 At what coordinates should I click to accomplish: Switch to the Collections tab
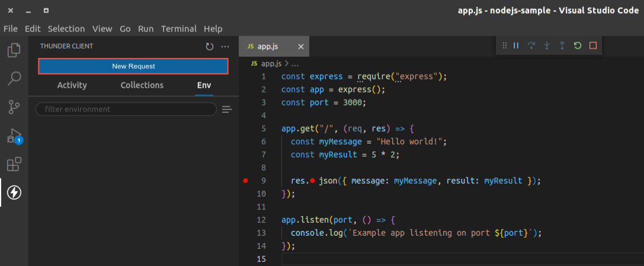click(x=142, y=85)
